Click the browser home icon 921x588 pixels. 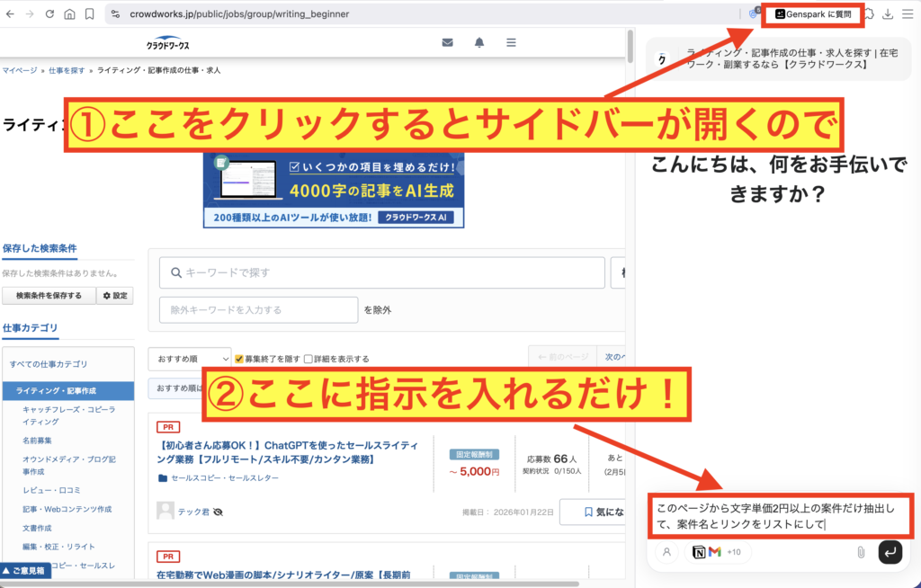(x=69, y=14)
